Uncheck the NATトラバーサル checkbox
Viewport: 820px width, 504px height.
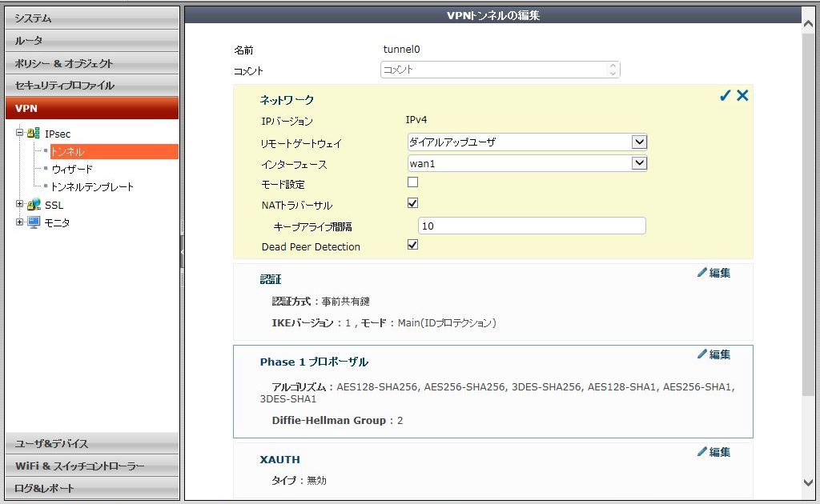coord(413,204)
